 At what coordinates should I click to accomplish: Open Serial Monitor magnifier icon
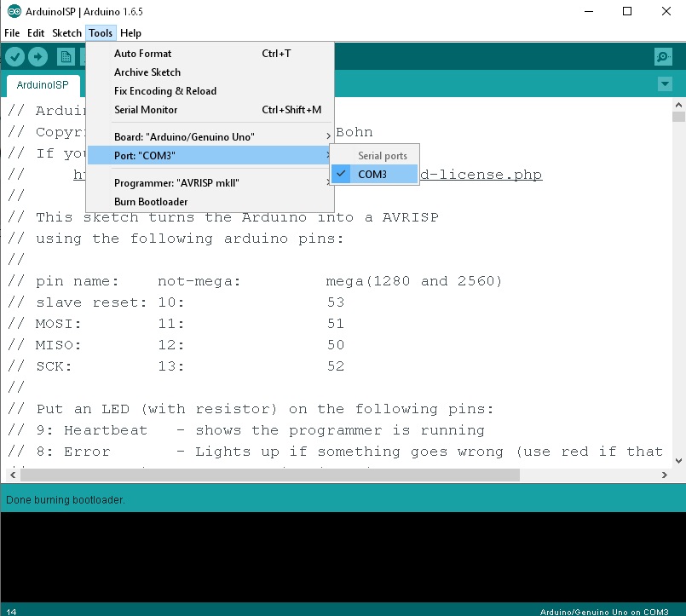point(663,57)
